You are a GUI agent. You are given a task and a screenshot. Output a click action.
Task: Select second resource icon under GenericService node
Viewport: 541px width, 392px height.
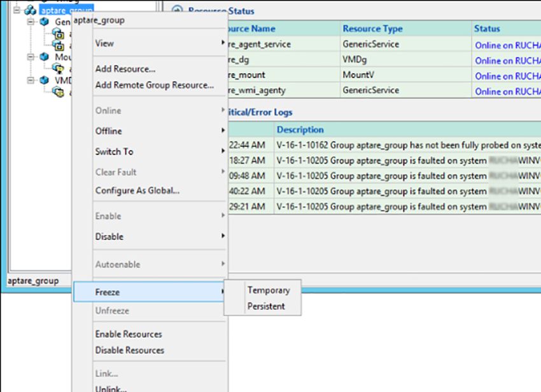coord(59,45)
